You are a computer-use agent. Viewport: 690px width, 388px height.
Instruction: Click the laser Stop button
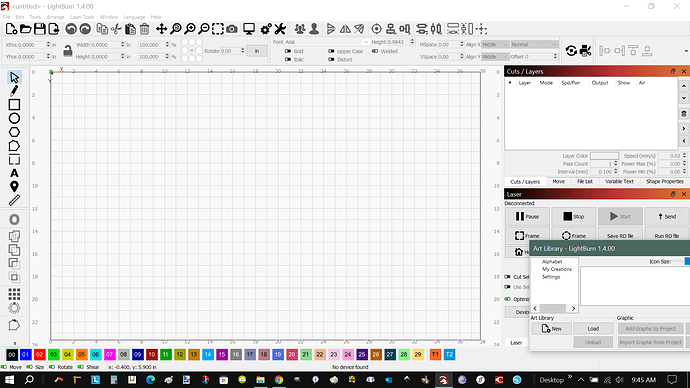click(x=573, y=216)
